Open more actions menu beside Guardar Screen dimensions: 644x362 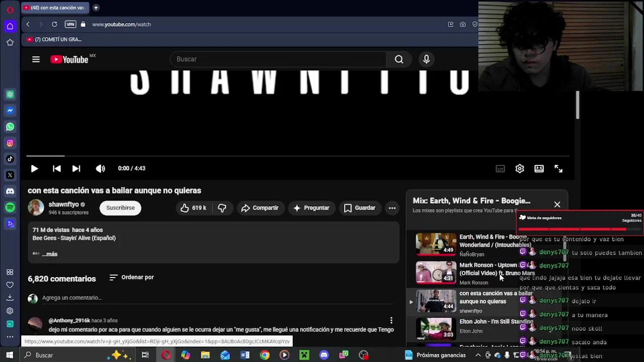pyautogui.click(x=392, y=208)
